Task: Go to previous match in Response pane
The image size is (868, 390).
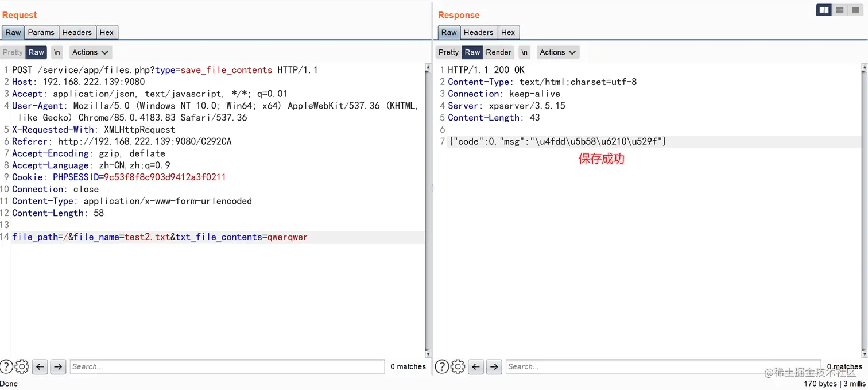Action: (x=476, y=366)
